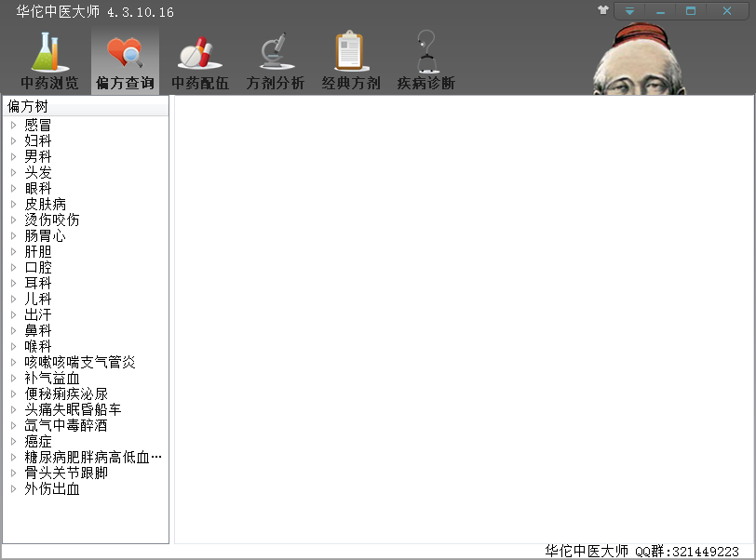Select the 眼科 tree item

click(38, 188)
